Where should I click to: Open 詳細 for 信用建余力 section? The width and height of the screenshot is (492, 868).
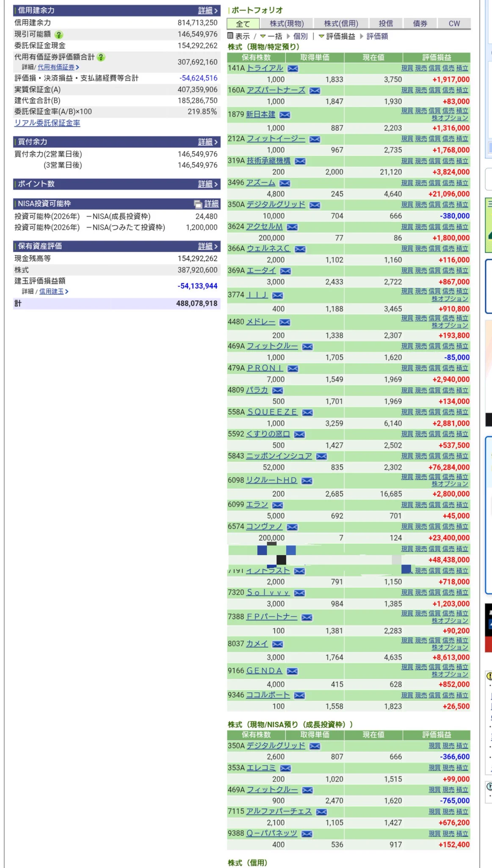coord(208,11)
